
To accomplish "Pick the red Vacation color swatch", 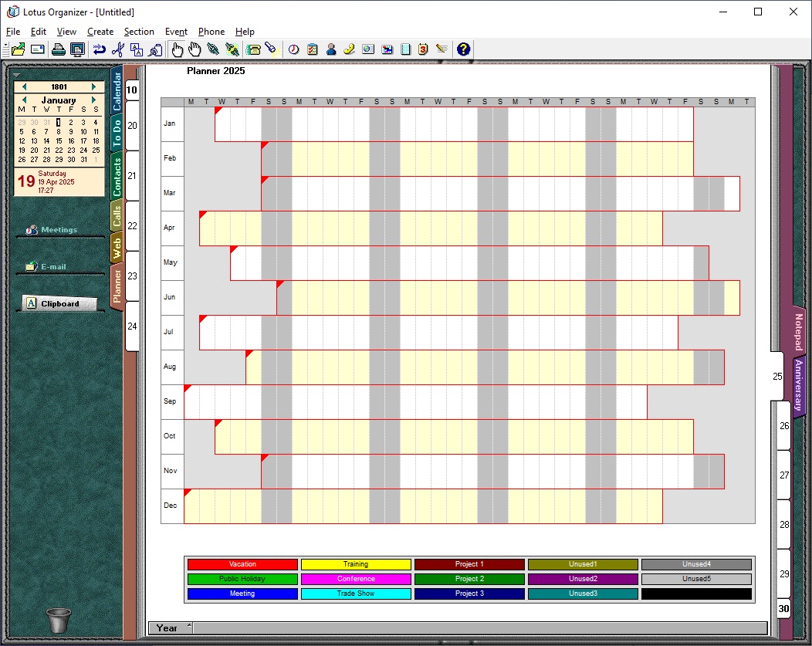I will tap(242, 565).
